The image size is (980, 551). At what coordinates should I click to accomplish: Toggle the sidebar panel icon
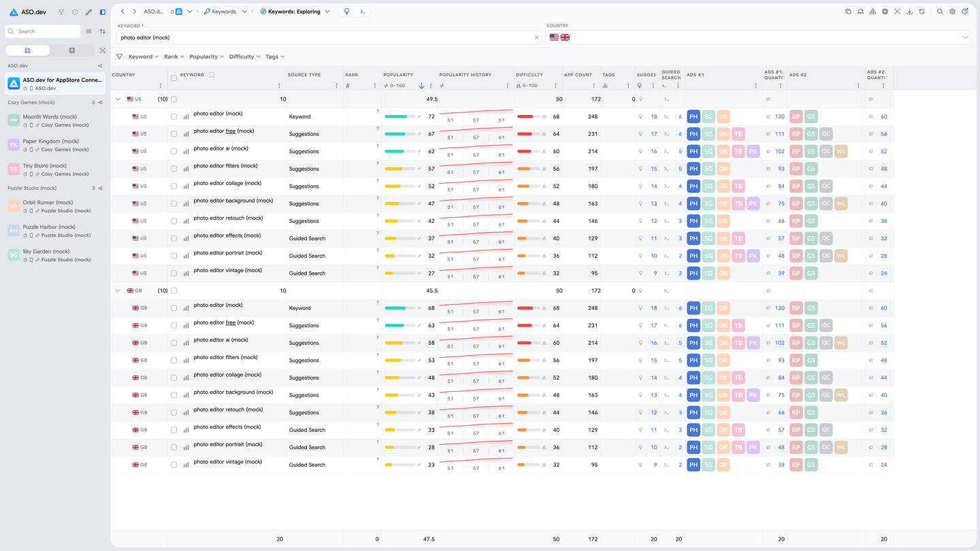pyautogui.click(x=102, y=12)
